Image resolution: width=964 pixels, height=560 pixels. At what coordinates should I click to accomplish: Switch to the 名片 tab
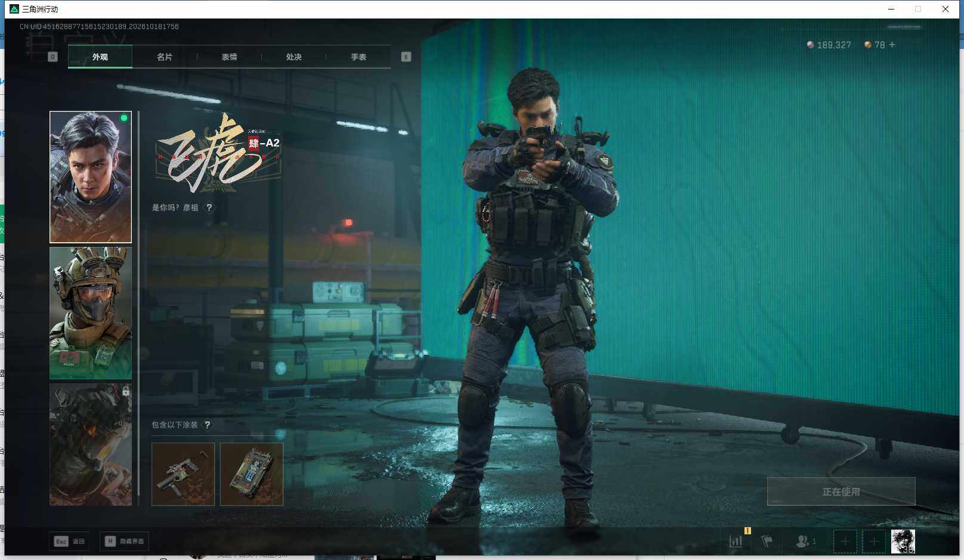click(165, 57)
